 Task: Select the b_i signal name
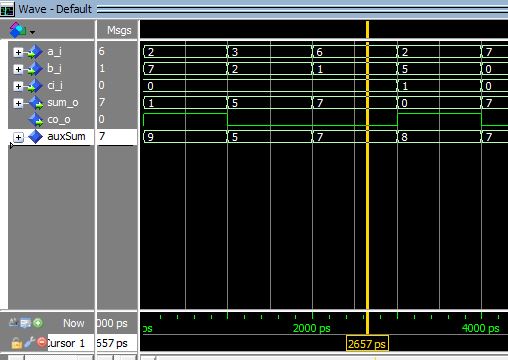[54, 68]
